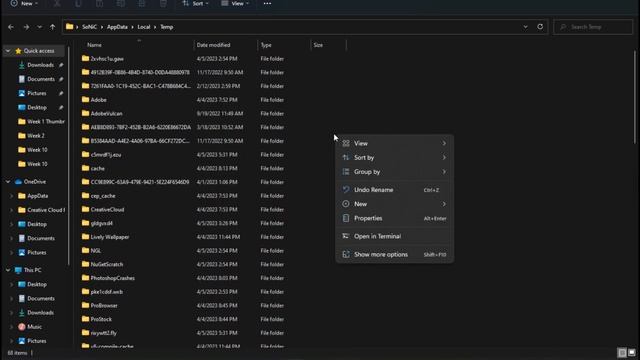Click the Properties icon in context menu
The height and width of the screenshot is (360, 640).
point(346,218)
